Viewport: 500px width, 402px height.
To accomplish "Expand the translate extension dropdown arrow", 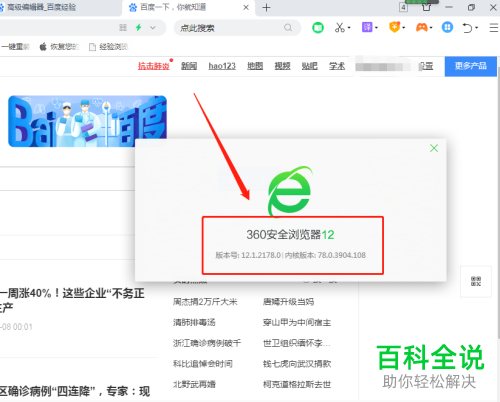I will coord(376,28).
